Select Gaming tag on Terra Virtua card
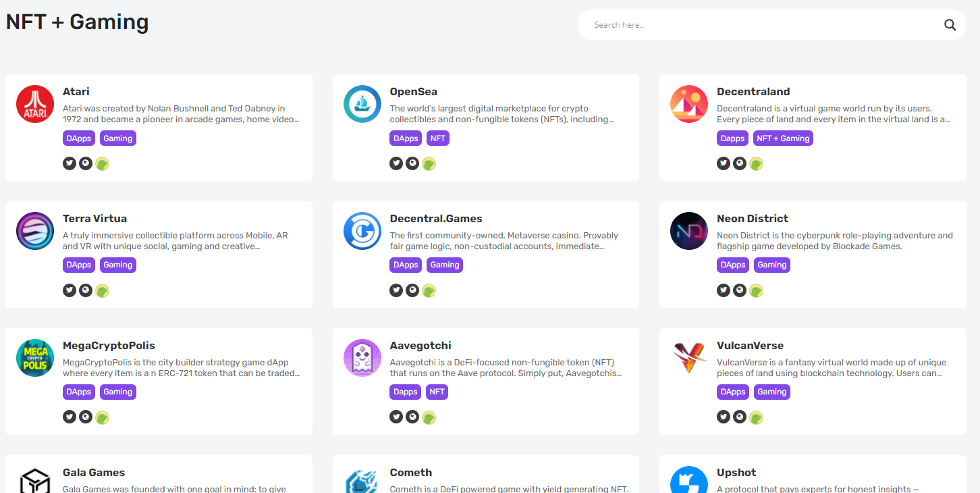The height and width of the screenshot is (493, 980). 118,265
